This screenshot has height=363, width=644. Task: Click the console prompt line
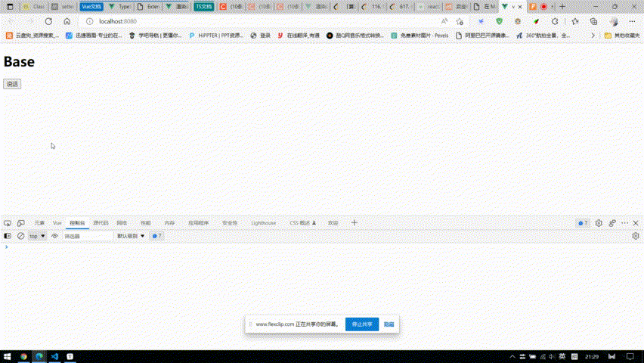point(322,247)
